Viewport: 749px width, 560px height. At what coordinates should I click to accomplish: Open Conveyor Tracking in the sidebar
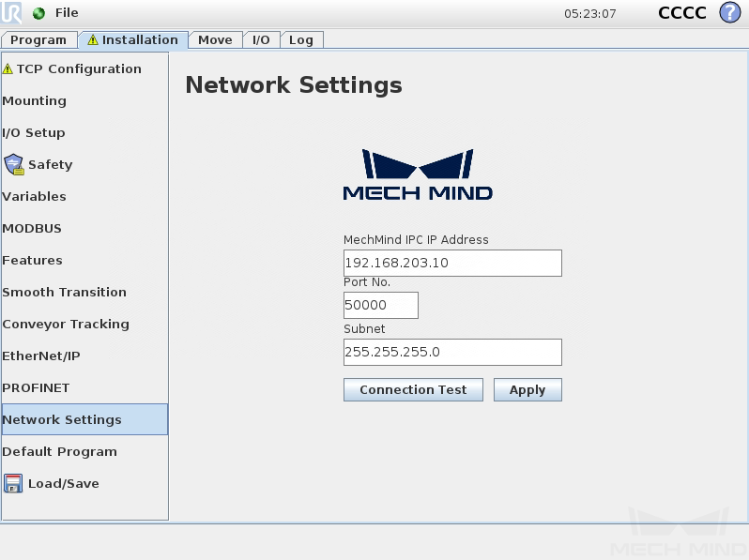[x=84, y=324]
